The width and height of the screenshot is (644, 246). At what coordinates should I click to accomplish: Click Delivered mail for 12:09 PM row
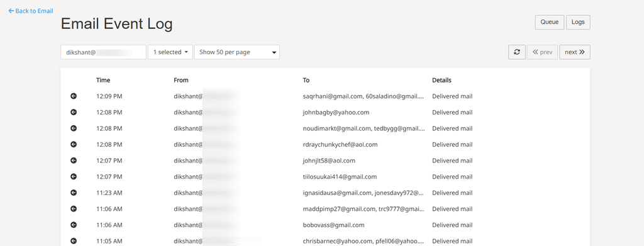[452, 96]
